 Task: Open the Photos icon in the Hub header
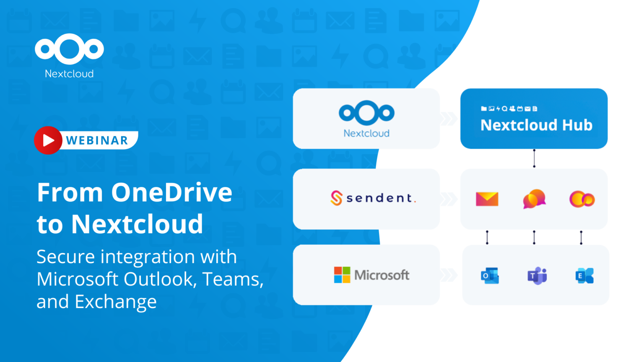click(491, 109)
